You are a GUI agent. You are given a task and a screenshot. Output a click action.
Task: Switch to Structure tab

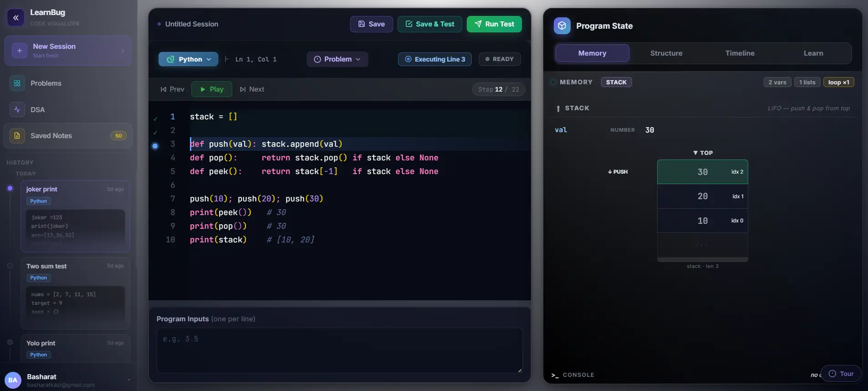click(x=666, y=53)
